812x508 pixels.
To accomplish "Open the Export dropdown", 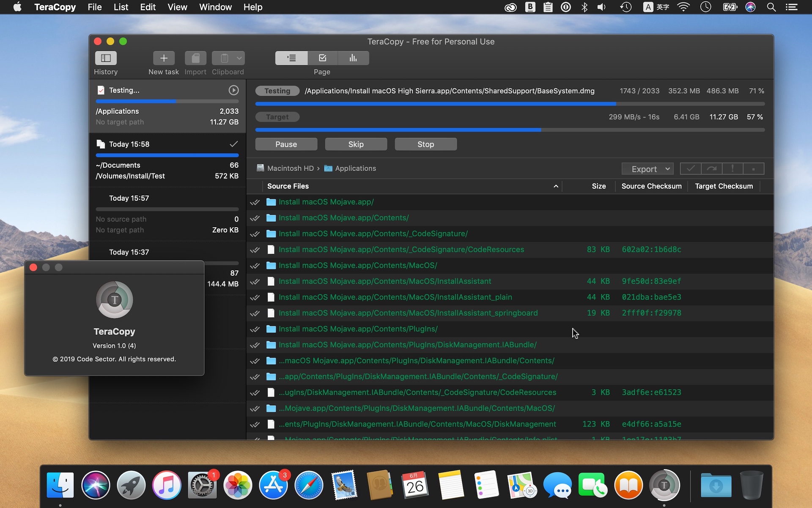I will click(x=647, y=169).
